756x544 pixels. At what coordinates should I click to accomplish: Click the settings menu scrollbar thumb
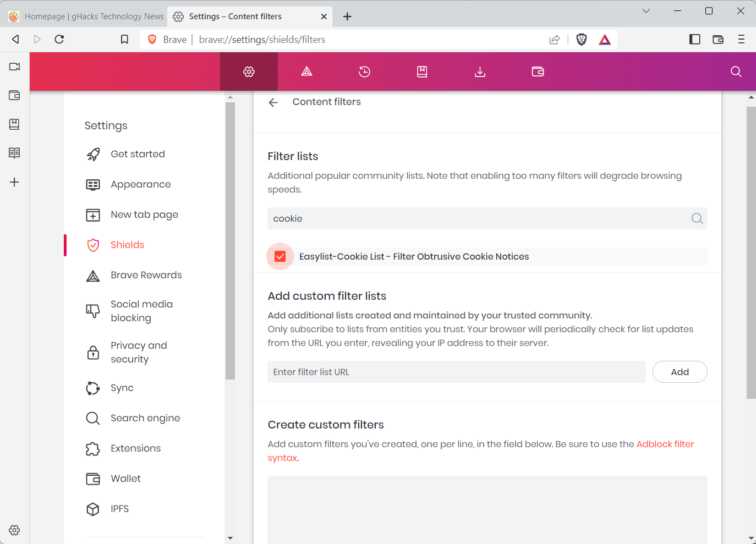pos(230,241)
